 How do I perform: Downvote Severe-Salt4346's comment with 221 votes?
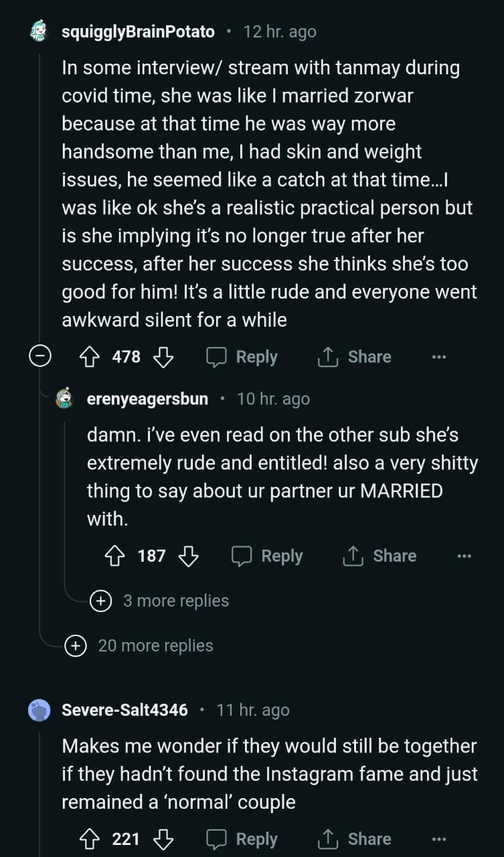(x=163, y=839)
